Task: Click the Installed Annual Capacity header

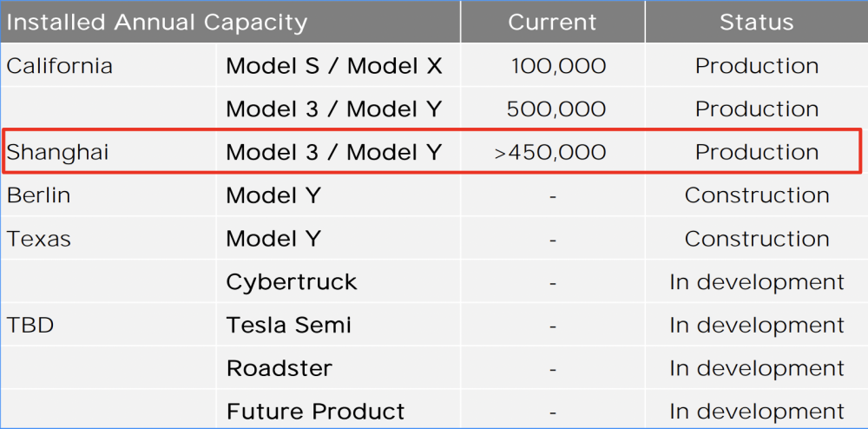Action: tap(157, 23)
